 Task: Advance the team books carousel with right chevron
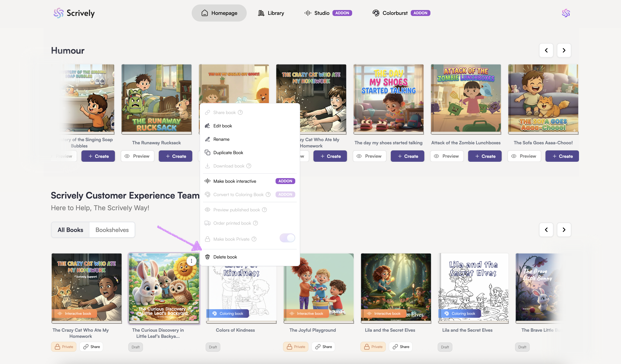(x=564, y=230)
